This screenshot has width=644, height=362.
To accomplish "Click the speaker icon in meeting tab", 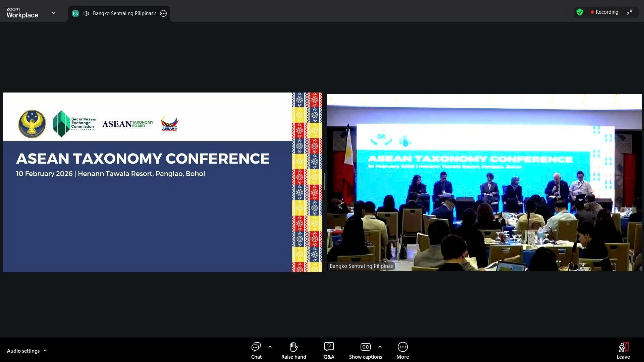I will [x=86, y=13].
